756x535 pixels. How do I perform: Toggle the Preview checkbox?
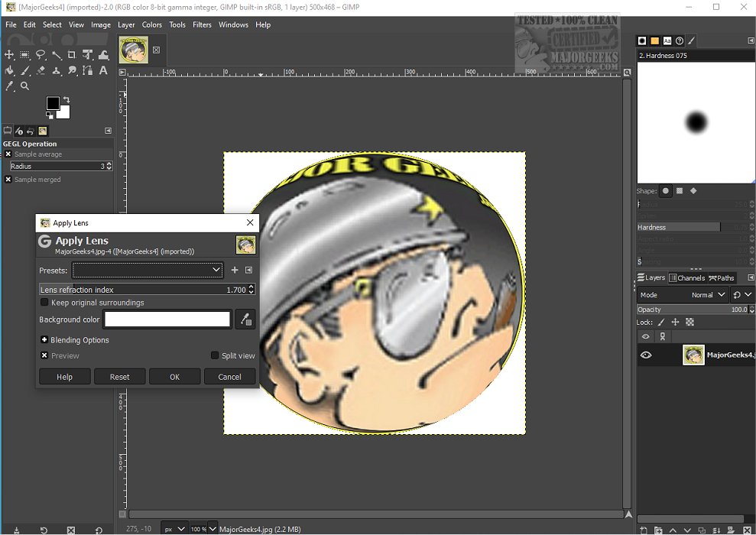[44, 355]
